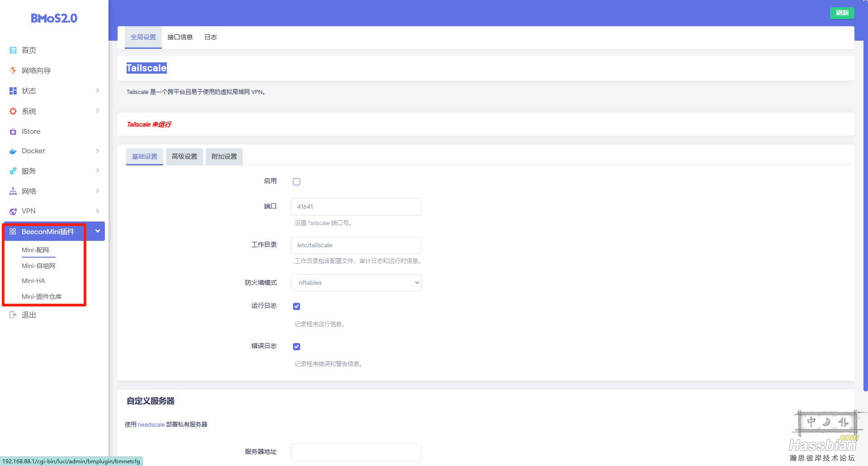868x466 pixels.
Task: Switch to the 全局设置 tab
Action: 143,37
